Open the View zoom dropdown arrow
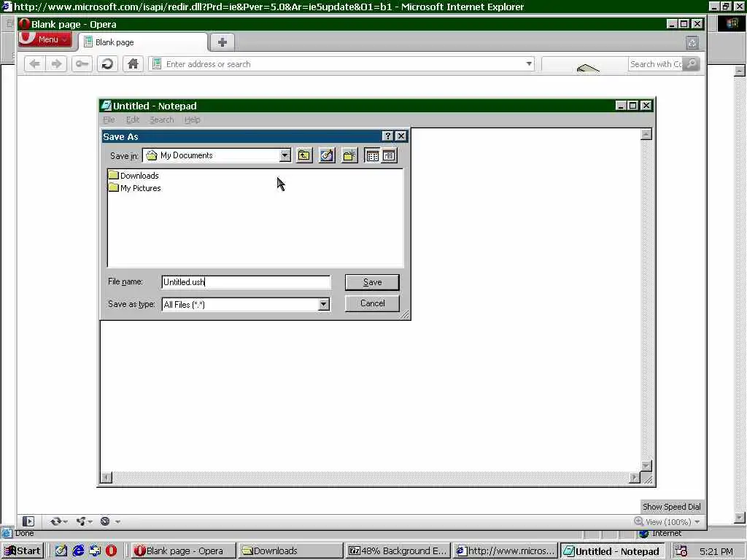 point(697,522)
